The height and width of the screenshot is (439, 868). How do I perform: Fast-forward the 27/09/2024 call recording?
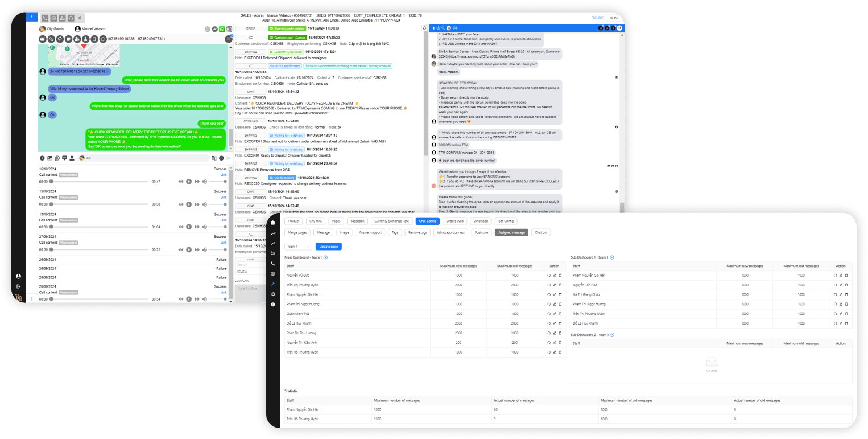tap(197, 249)
